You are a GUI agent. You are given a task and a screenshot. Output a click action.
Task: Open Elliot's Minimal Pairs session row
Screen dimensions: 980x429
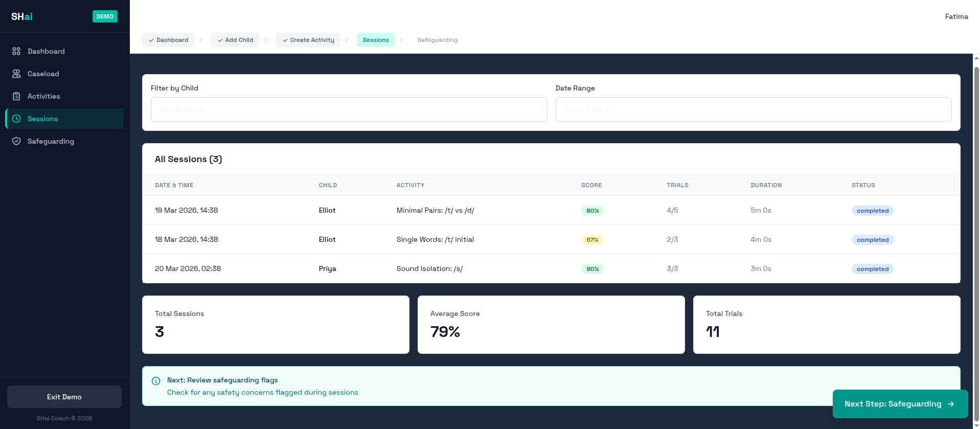[435, 210]
